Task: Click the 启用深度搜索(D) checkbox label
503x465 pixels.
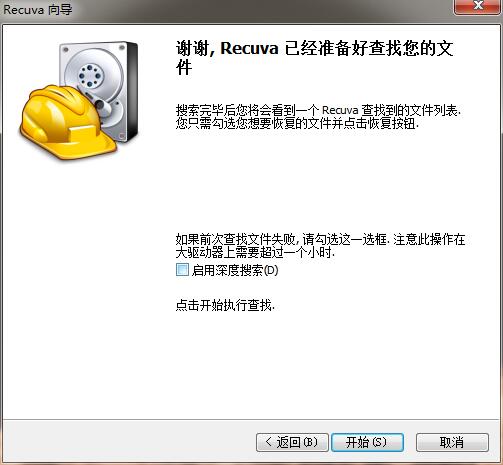Action: click(x=235, y=270)
